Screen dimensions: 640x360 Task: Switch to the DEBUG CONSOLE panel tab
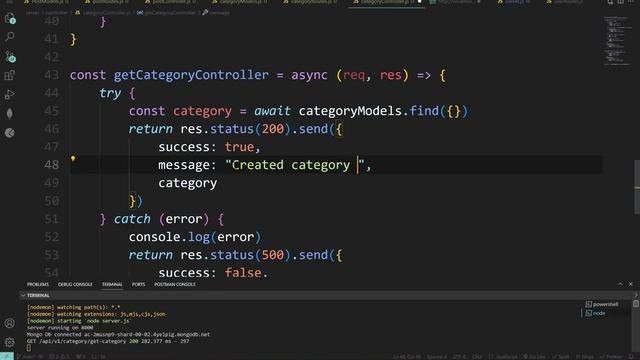point(75,284)
